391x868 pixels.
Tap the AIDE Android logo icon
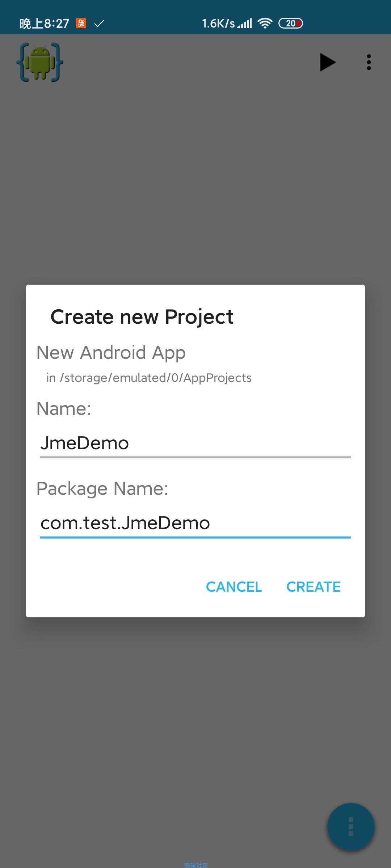pos(40,62)
